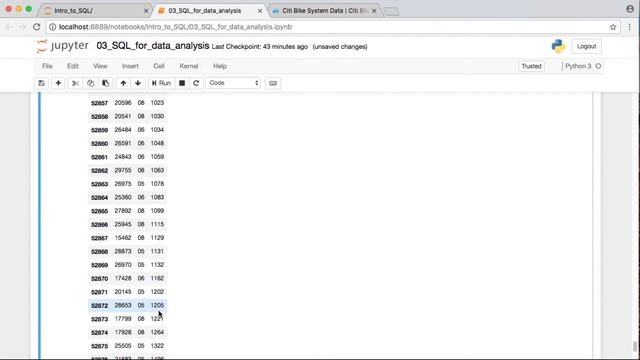Restart the kernel icon
640x360 pixels.
click(x=196, y=83)
